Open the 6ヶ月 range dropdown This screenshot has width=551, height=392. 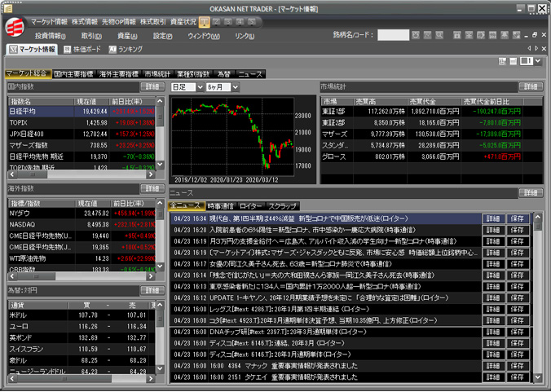click(x=236, y=86)
